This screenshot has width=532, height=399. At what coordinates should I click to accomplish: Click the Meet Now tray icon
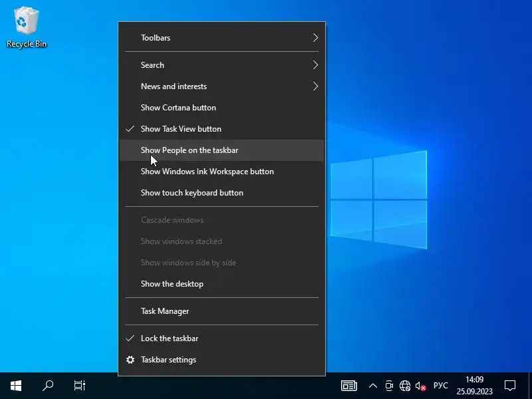[x=389, y=386]
